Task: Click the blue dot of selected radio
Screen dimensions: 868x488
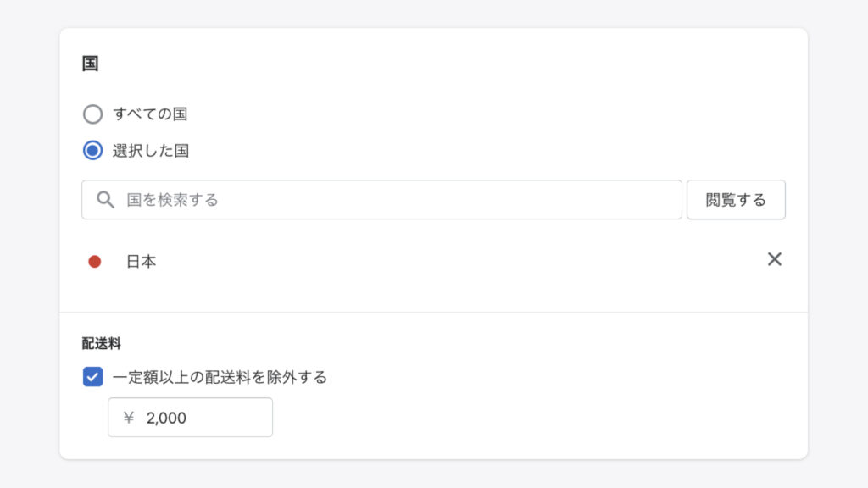Action: (92, 151)
